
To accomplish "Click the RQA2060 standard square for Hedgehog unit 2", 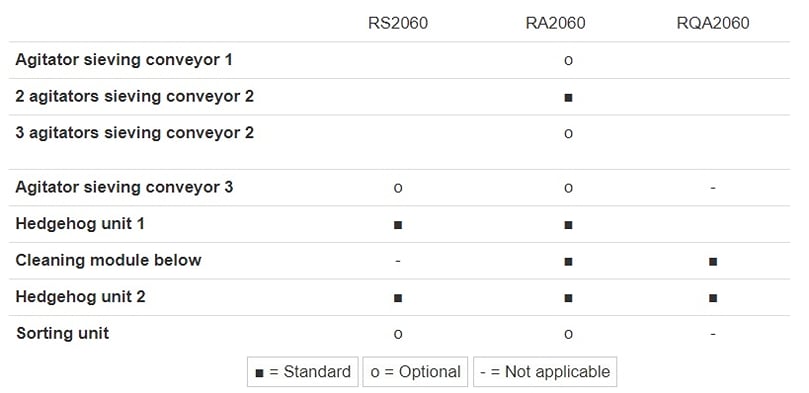I will (713, 298).
